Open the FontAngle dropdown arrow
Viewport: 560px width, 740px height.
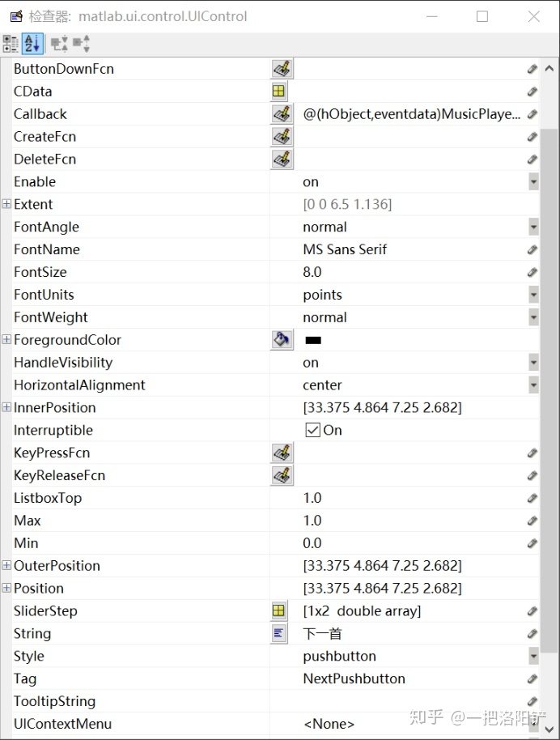click(x=533, y=227)
